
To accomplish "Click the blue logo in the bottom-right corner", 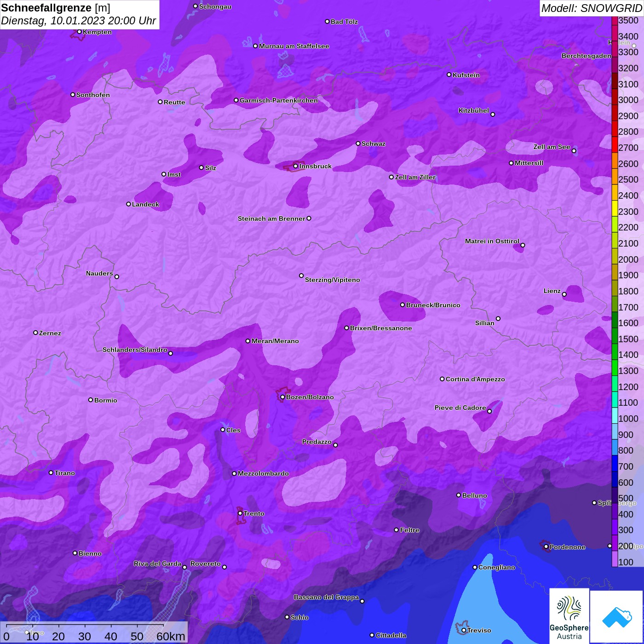I will 616,617.
